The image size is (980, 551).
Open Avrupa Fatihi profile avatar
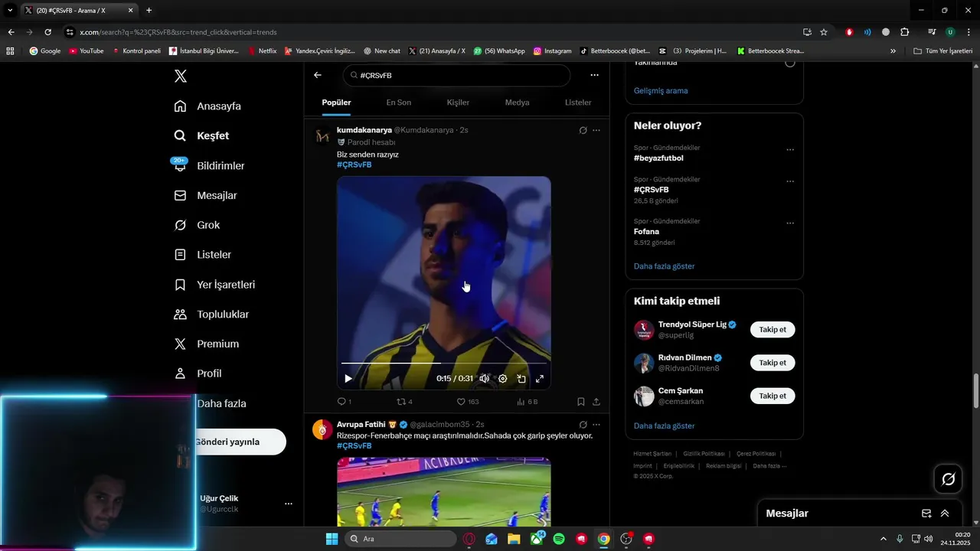click(322, 429)
